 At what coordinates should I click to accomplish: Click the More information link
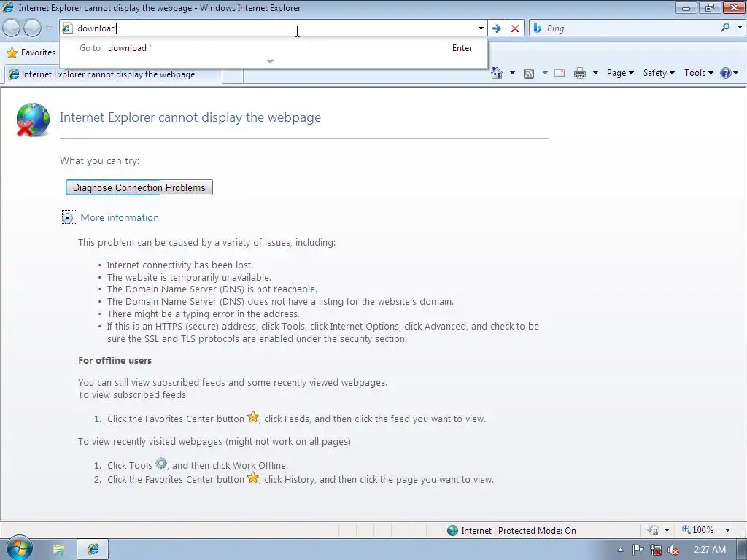pos(120,217)
